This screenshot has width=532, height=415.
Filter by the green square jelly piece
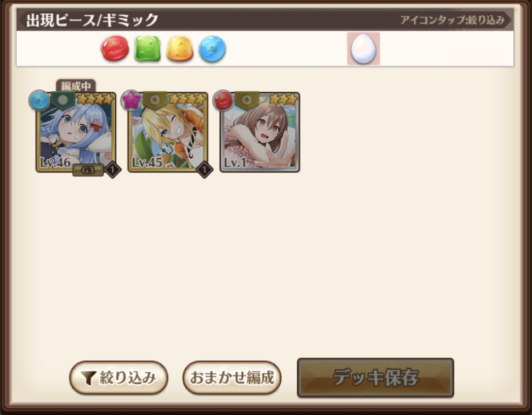click(x=148, y=48)
